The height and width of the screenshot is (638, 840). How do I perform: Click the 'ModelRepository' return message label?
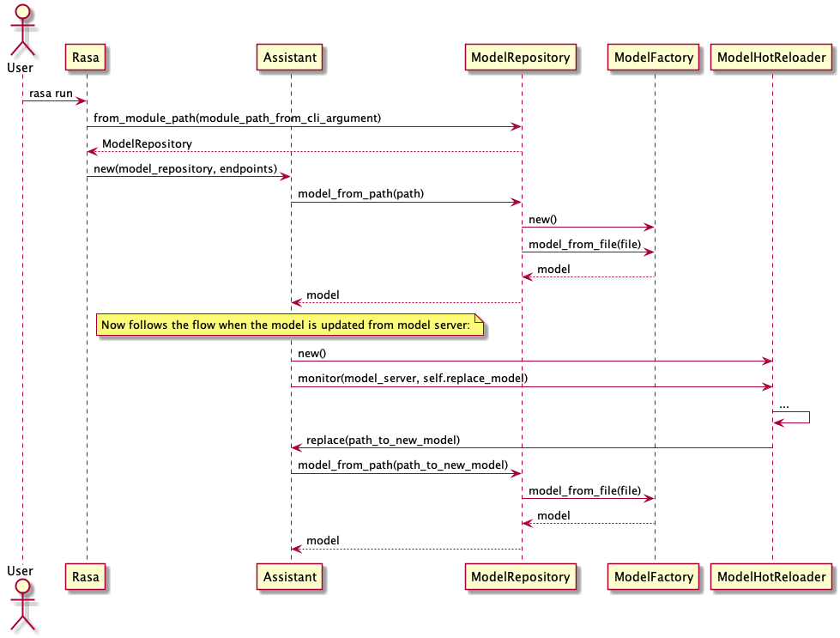point(147,143)
